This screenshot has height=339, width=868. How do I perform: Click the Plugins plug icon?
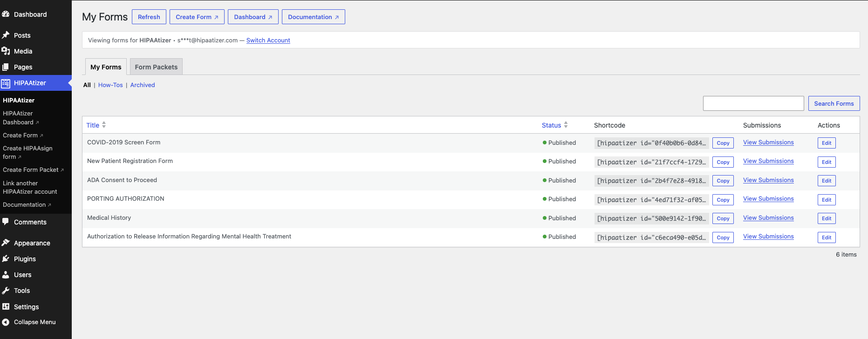click(6, 259)
